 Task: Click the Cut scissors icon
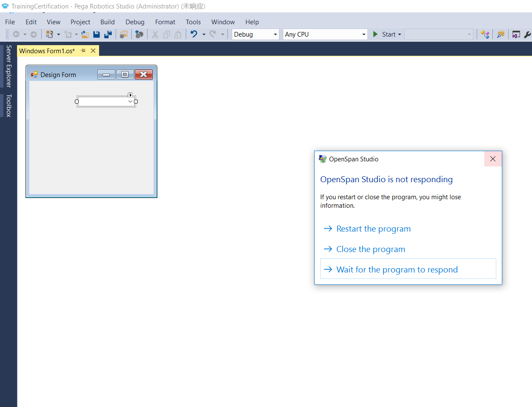click(x=155, y=34)
